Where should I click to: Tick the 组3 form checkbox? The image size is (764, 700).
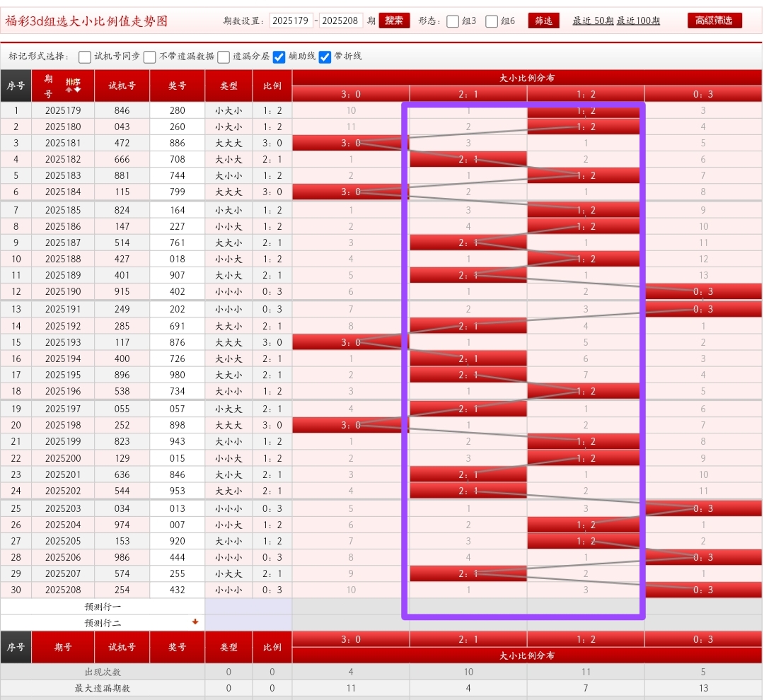coord(453,21)
